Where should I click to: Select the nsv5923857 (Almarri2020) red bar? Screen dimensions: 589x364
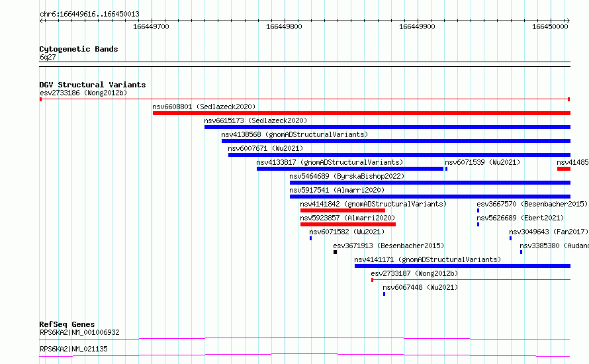coord(348,224)
